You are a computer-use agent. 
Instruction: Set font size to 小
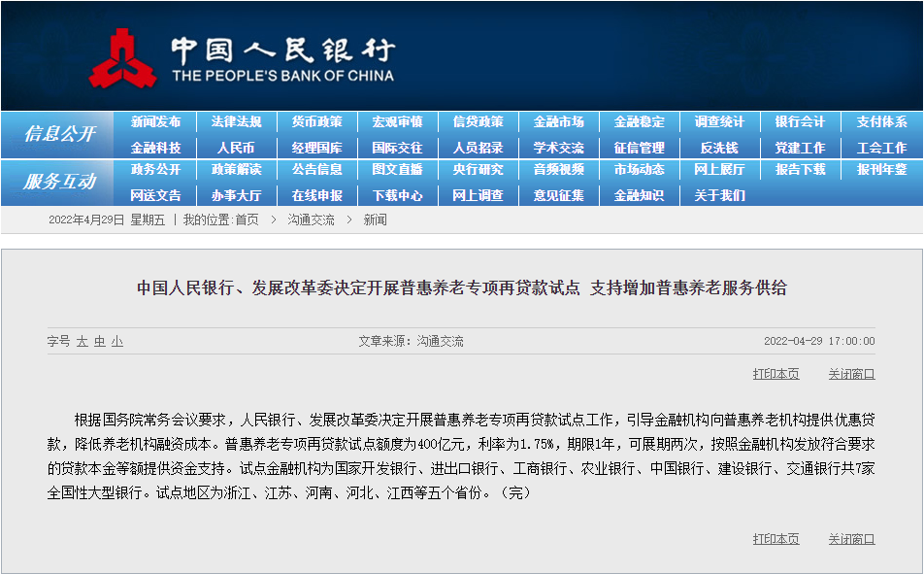click(x=117, y=342)
